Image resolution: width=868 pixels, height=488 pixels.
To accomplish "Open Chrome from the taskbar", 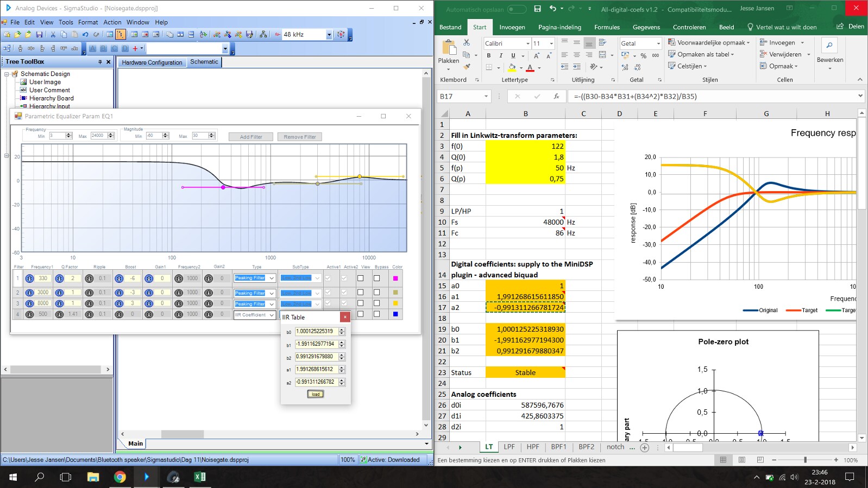I will pos(120,477).
